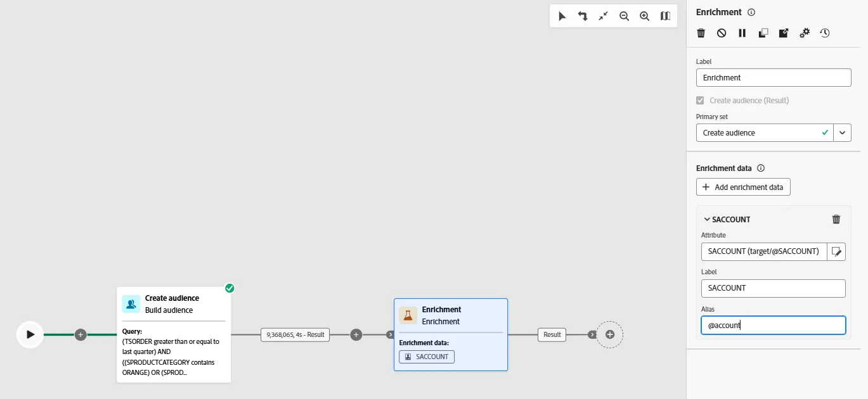Select the pointer selection tool
This screenshot has height=399, width=868.
[x=562, y=16]
